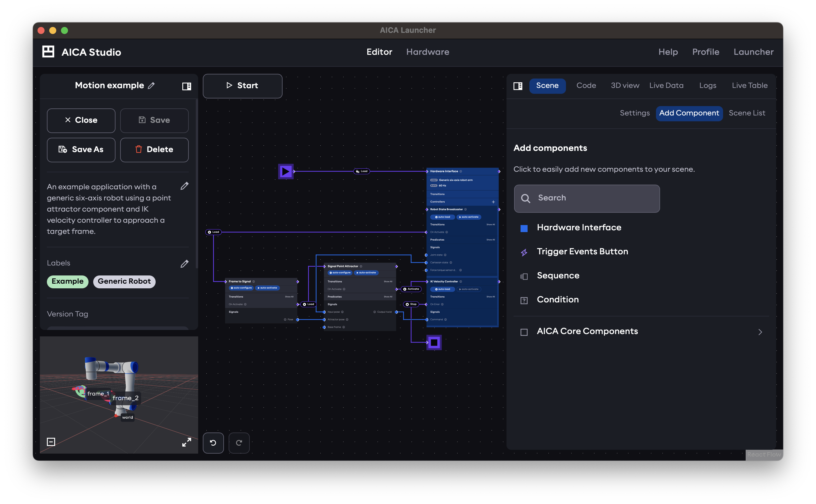816x504 pixels.
Task: Expand the 3D robot preview to fullscreen
Action: click(187, 442)
